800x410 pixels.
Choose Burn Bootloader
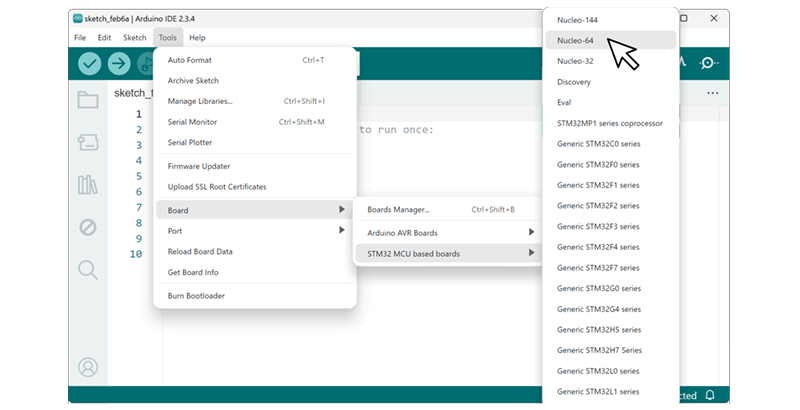(255, 296)
